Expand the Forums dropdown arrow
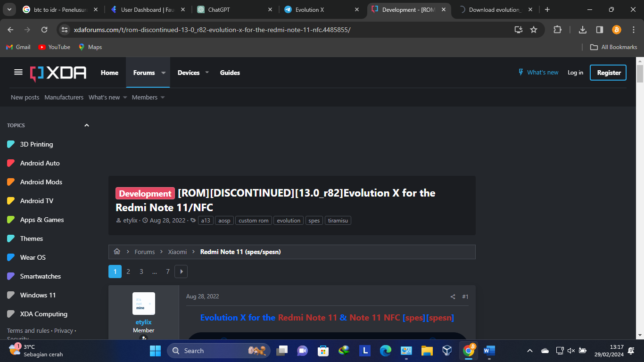 pyautogui.click(x=164, y=73)
